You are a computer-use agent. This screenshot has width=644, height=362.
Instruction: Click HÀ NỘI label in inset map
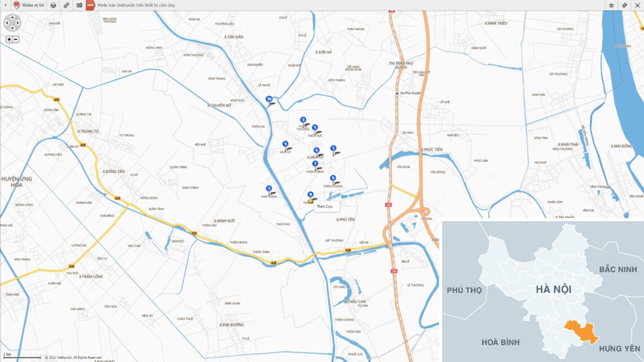553,289
